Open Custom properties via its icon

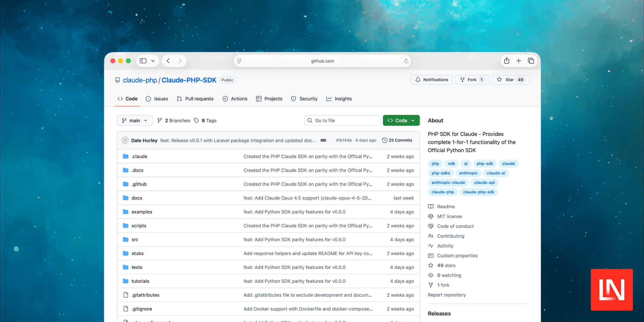(431, 256)
